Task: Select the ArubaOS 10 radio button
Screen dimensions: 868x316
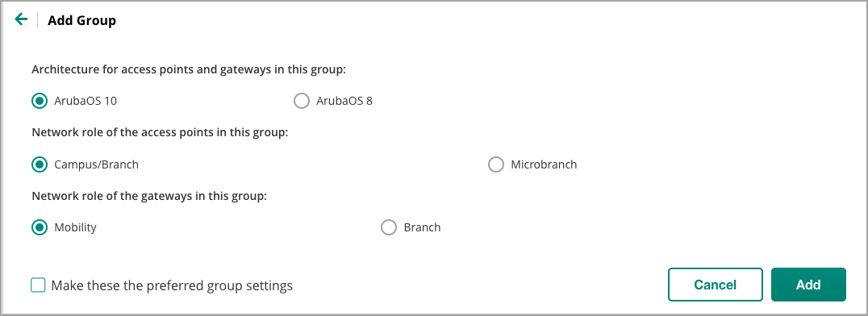Action: pyautogui.click(x=40, y=102)
